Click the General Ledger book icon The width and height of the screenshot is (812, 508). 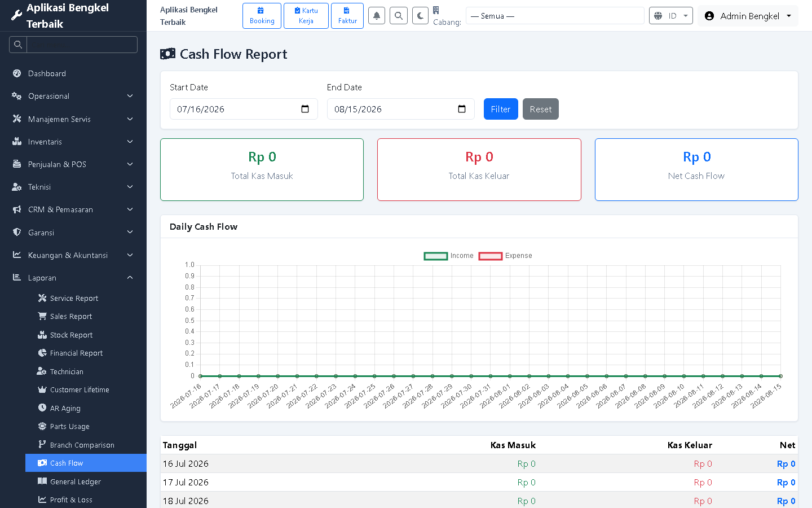(x=42, y=481)
